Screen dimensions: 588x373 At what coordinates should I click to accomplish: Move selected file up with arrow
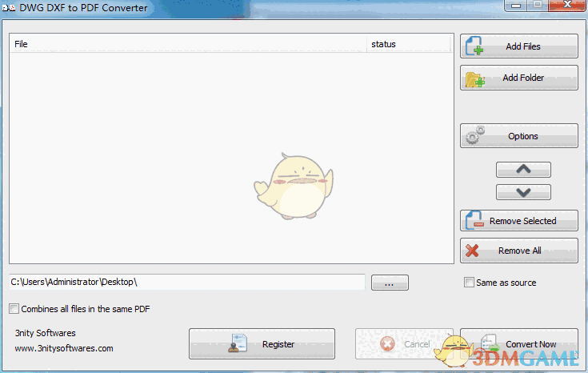coord(523,170)
